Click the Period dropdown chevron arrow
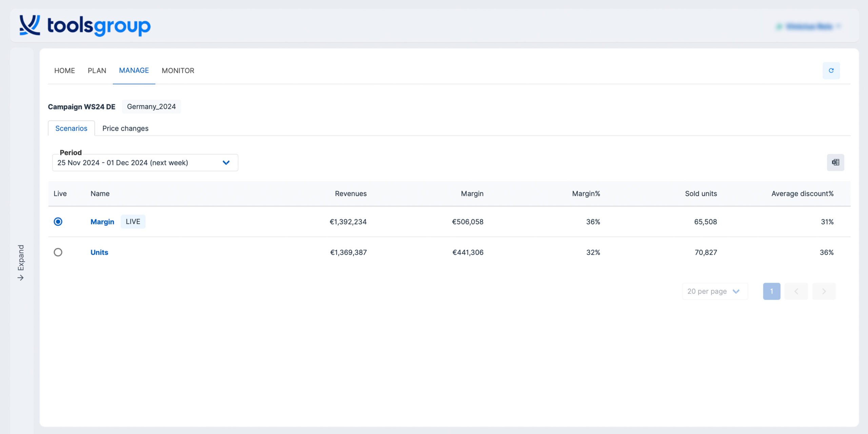Viewport: 868px width, 434px height. click(226, 163)
